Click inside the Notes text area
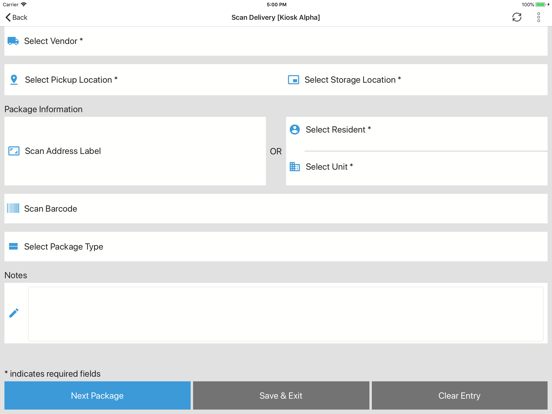Viewport: 552px width, 414px height. (x=286, y=314)
